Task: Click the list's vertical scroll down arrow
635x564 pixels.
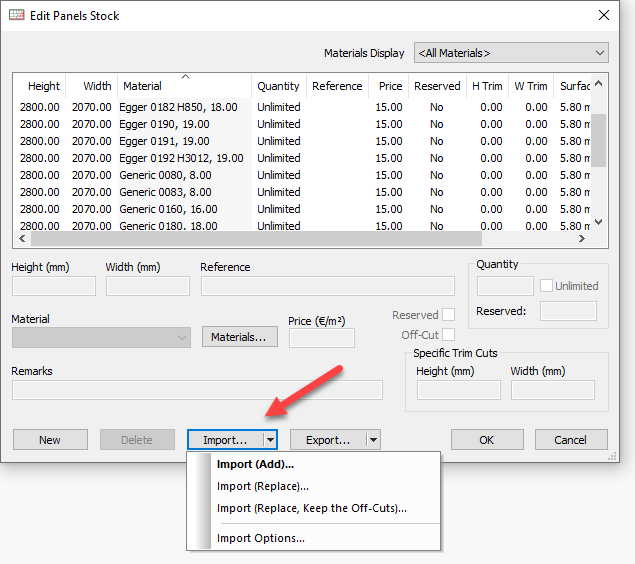Action: click(x=599, y=222)
